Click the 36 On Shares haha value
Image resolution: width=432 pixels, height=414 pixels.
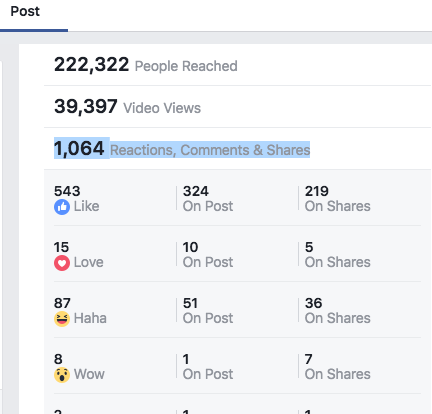[313, 303]
